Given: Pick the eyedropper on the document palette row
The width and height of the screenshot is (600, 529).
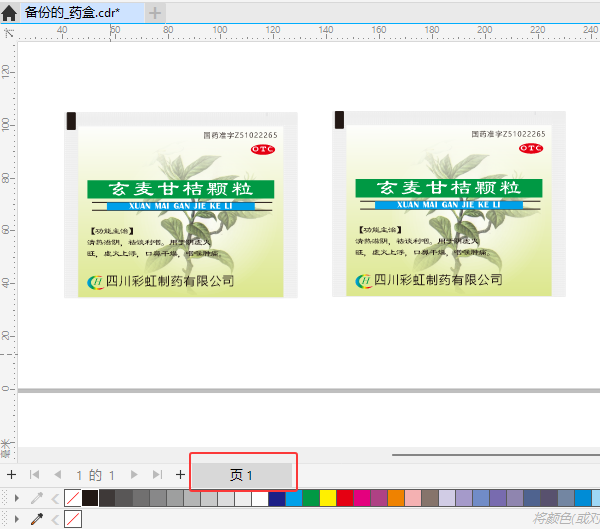Looking at the screenshot, I should tap(37, 498).
